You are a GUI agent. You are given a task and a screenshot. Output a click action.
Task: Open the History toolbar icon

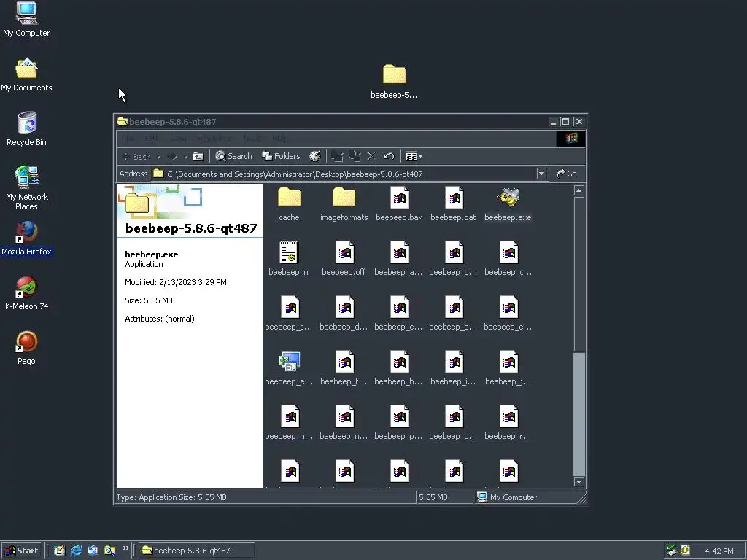pos(315,156)
